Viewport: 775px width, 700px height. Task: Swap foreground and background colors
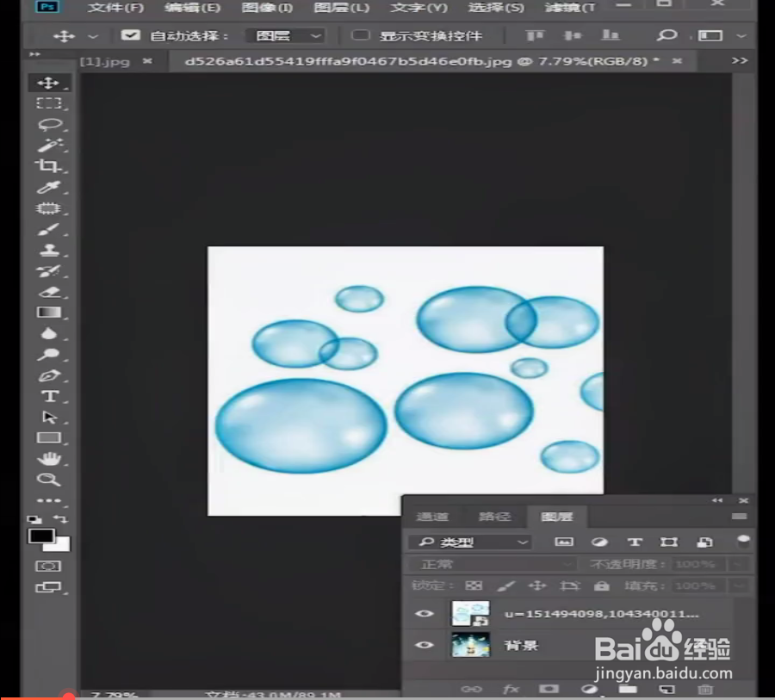60,518
